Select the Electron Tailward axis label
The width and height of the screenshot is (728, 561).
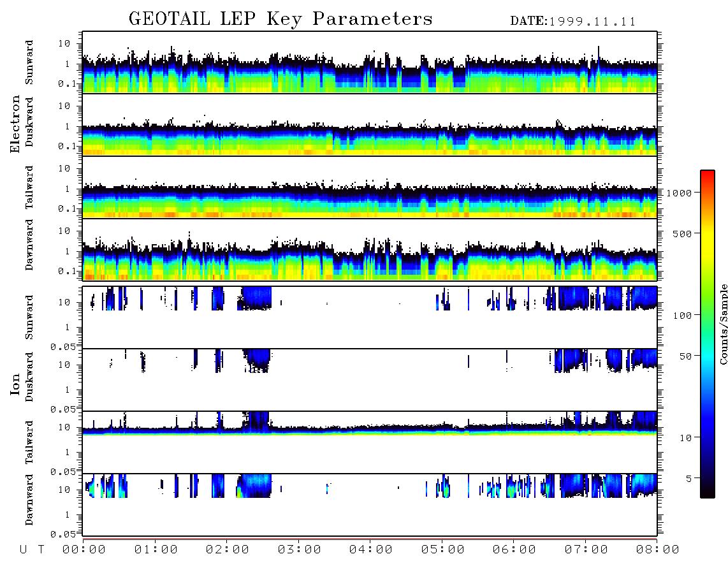[x=29, y=187]
